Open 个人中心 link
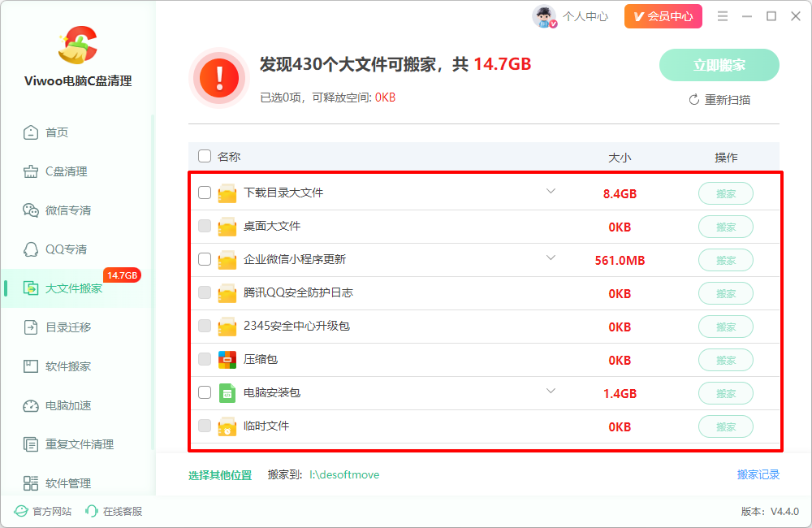 click(585, 16)
